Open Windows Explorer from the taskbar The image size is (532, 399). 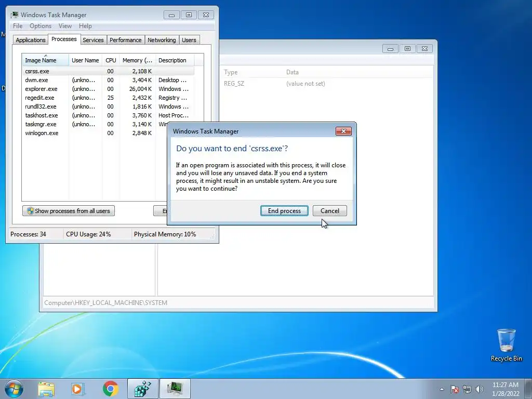point(46,389)
